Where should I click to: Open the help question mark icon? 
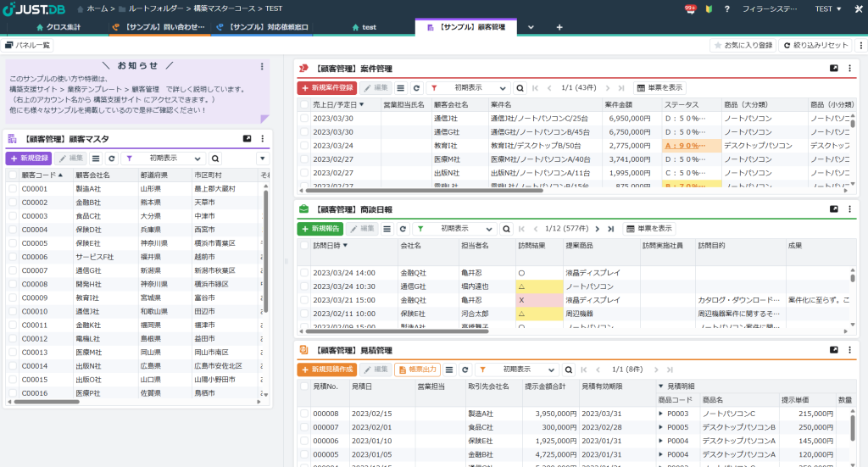(x=726, y=8)
